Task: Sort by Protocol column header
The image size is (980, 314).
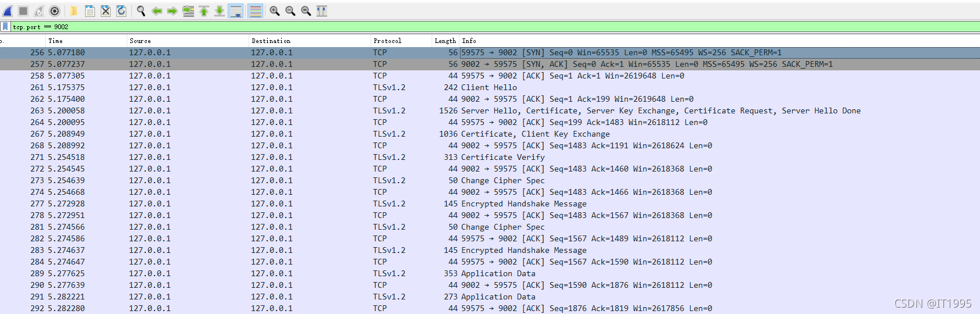Action: pyautogui.click(x=401, y=41)
